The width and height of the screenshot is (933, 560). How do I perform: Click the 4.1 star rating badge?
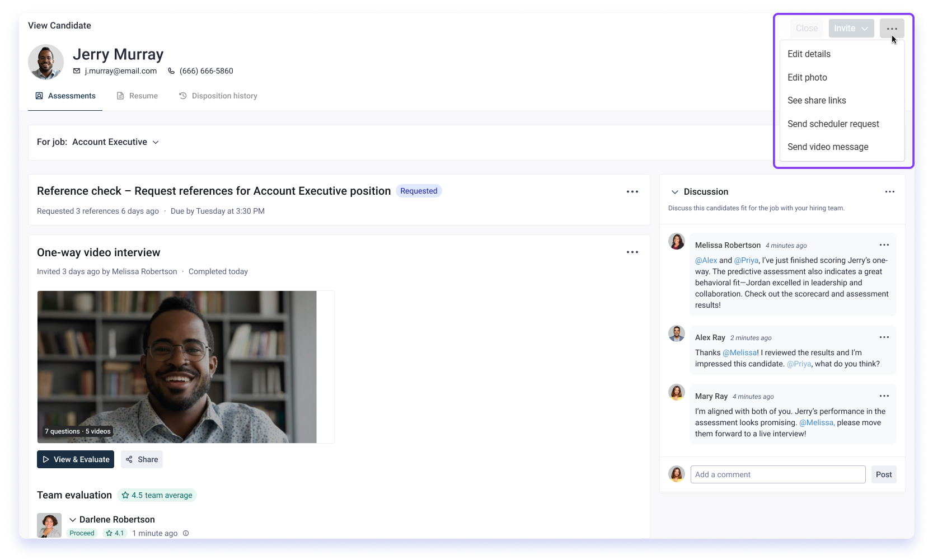(x=115, y=533)
